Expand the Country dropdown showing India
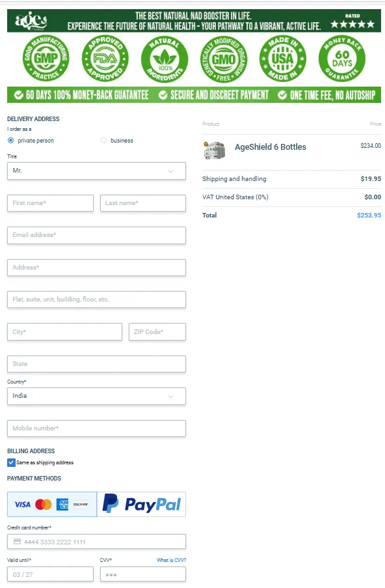385x588 pixels. coord(97,397)
